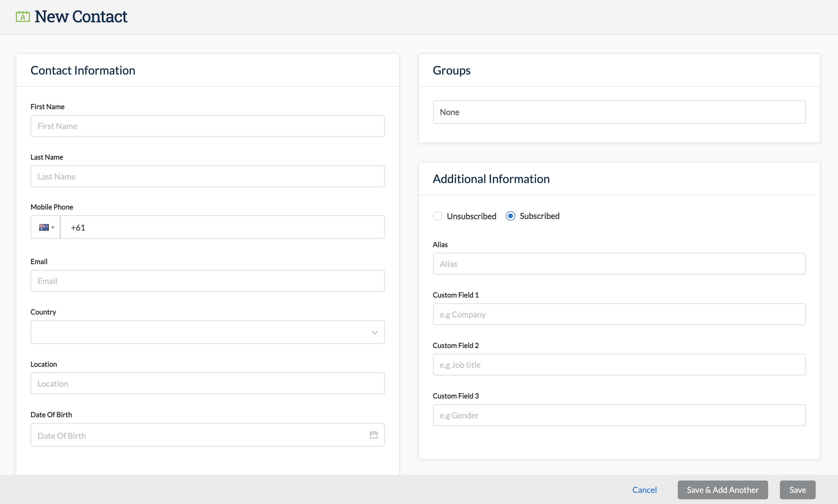Screen dimensions: 838x504
Task: Select the Unsubscribed radio button
Action: tap(437, 216)
